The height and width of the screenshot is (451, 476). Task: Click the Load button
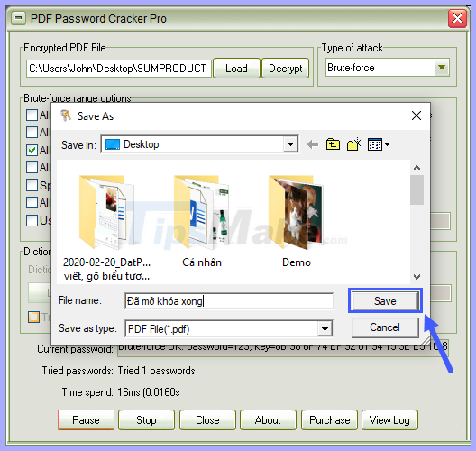[x=236, y=69]
